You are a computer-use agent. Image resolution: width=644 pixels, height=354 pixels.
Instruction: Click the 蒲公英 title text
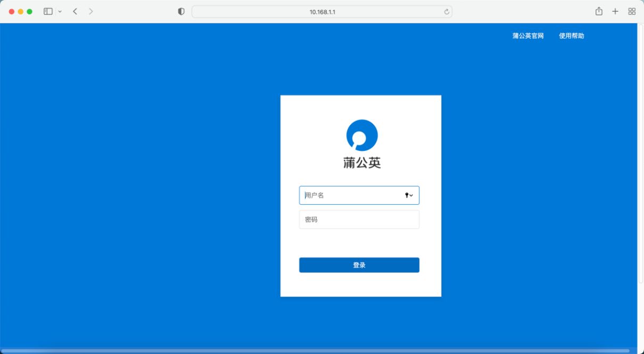pos(362,163)
